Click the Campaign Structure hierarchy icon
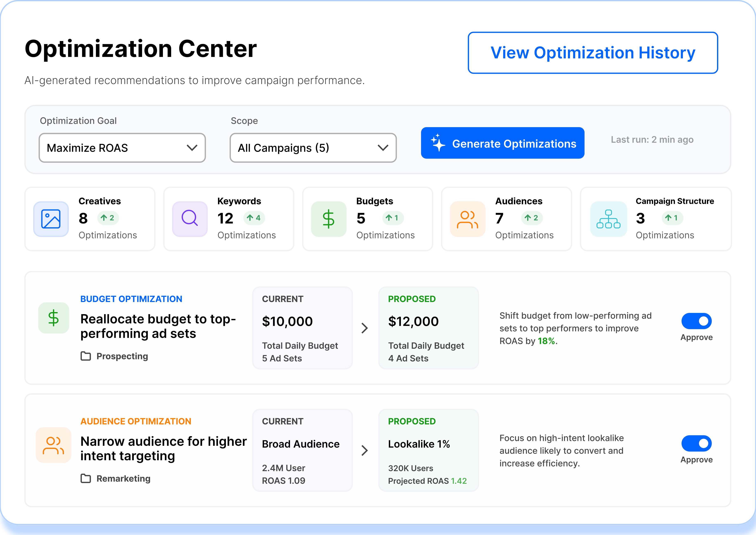The width and height of the screenshot is (756, 535). [x=608, y=219]
